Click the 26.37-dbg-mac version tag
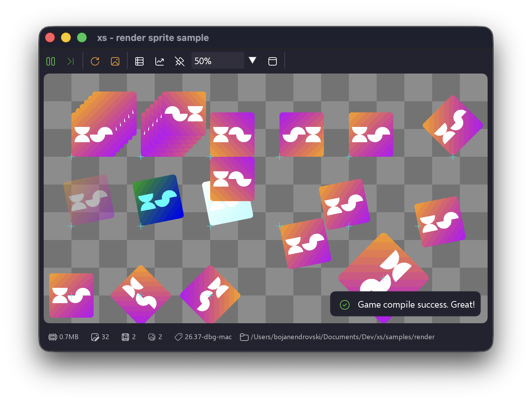 pos(203,337)
